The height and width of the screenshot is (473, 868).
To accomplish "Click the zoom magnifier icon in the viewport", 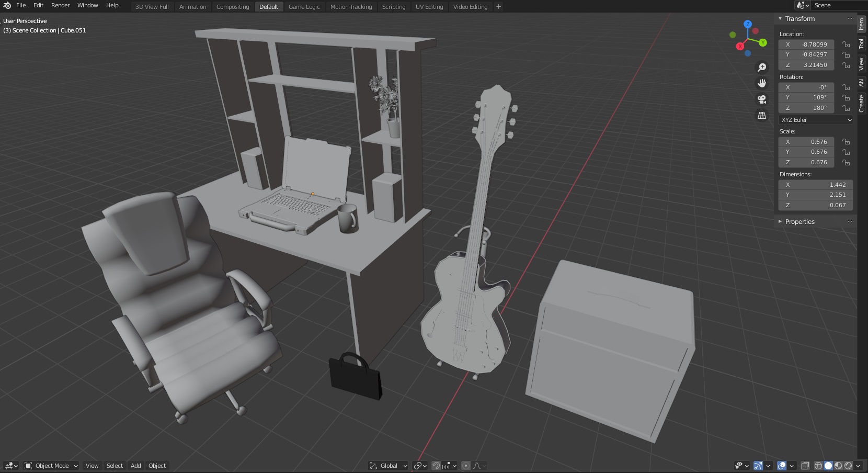I will 762,67.
